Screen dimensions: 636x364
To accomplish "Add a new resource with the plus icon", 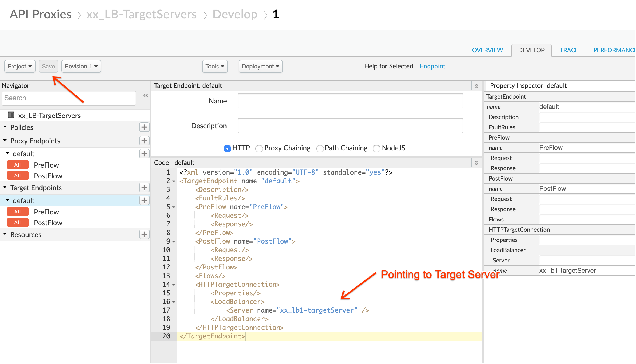I will click(x=144, y=234).
